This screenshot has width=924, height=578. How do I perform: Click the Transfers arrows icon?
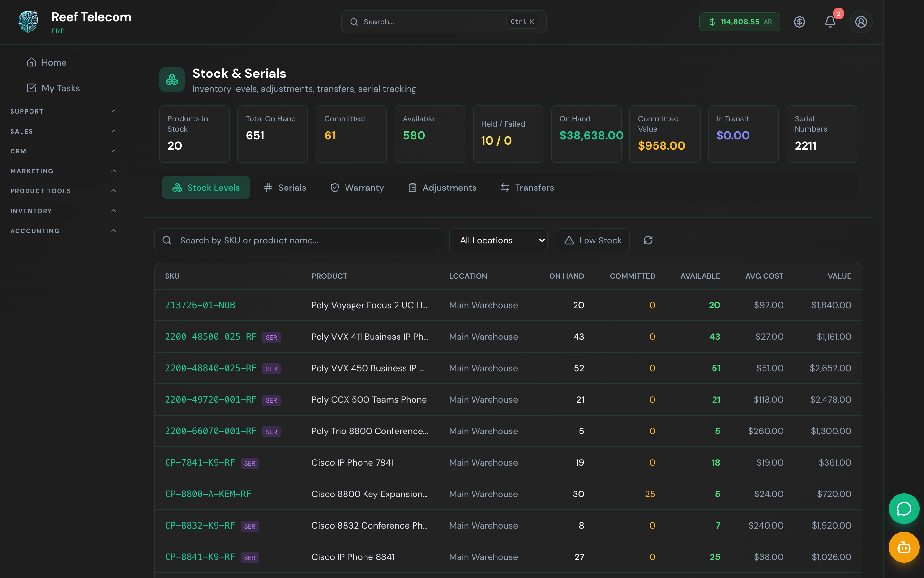(x=505, y=188)
